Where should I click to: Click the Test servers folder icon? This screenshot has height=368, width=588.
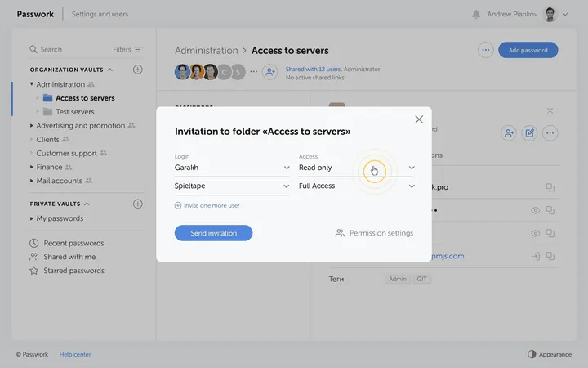point(47,112)
